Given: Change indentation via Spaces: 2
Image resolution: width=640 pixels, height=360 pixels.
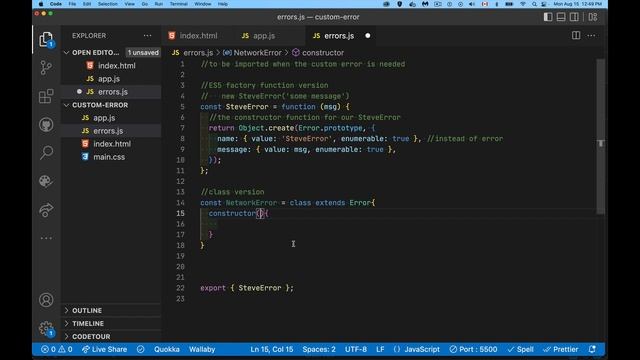Looking at the screenshot, I should pyautogui.click(x=319, y=349).
